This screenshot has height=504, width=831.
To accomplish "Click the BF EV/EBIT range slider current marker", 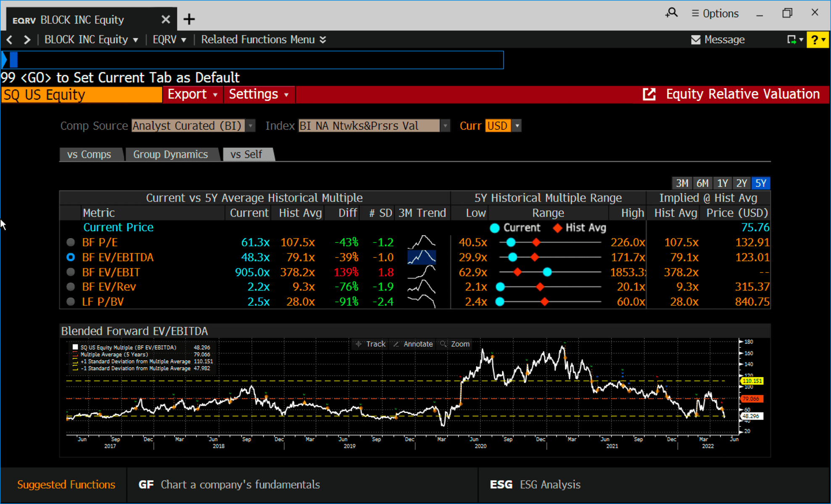I will tap(547, 272).
